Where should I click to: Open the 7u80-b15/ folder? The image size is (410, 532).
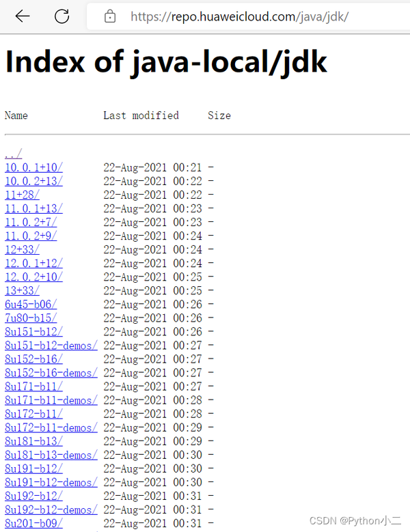pyautogui.click(x=31, y=318)
